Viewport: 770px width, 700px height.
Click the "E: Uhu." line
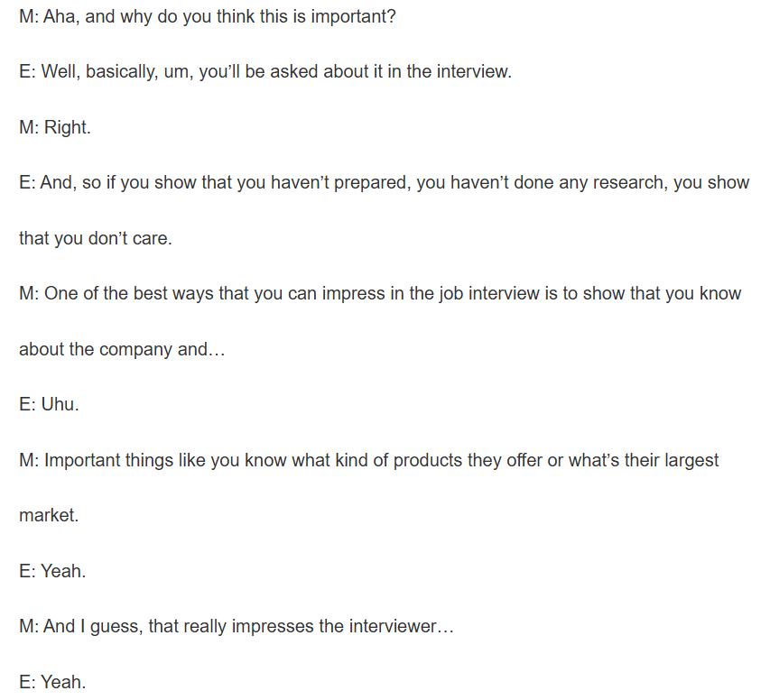coord(49,405)
